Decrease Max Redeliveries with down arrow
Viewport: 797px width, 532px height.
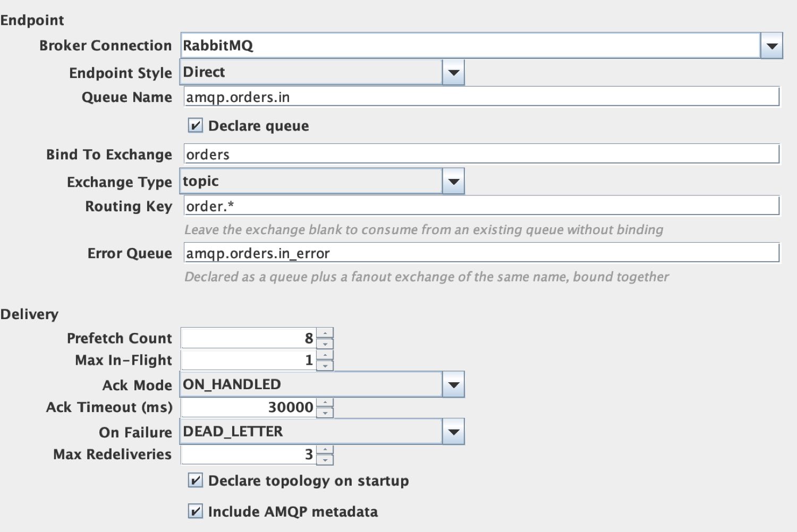pyautogui.click(x=325, y=460)
